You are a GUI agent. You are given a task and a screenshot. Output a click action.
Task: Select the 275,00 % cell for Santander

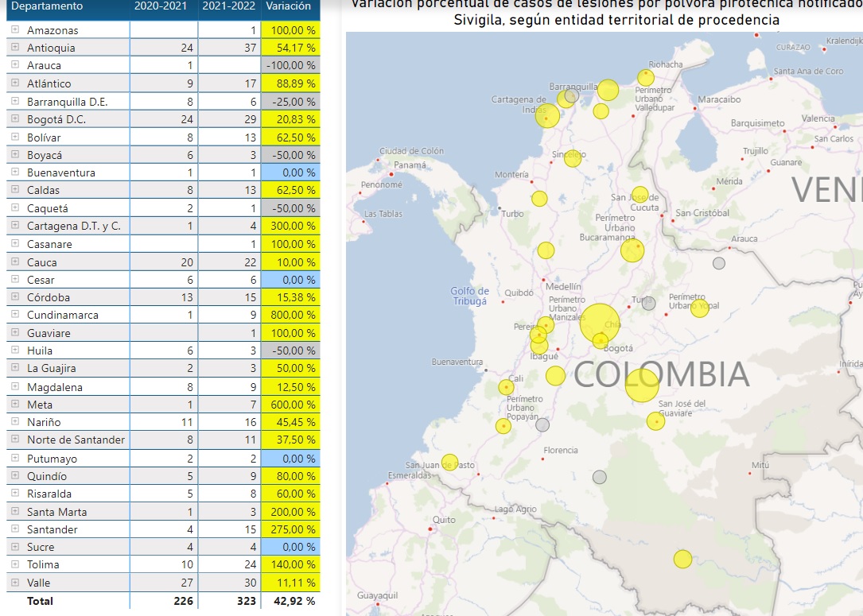(x=290, y=529)
